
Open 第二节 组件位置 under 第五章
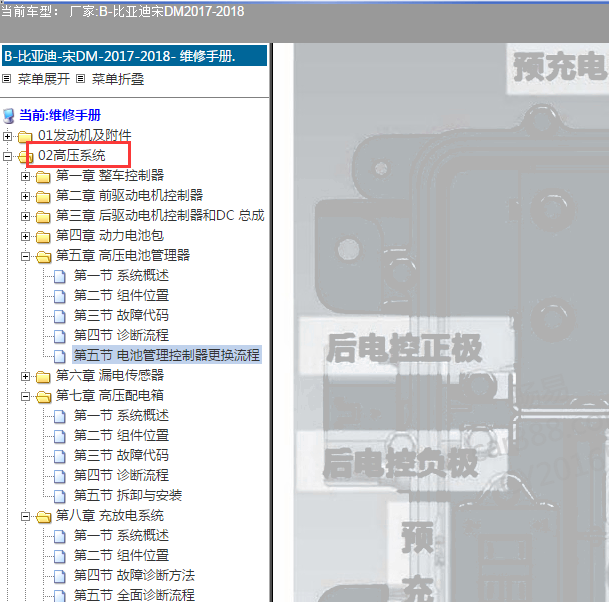coord(121,295)
